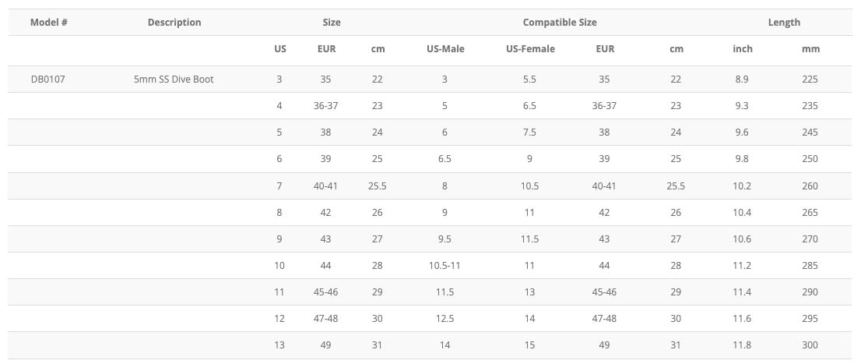Click the 285 mm length value
Viewport: 868px width, 364px height.
point(810,265)
